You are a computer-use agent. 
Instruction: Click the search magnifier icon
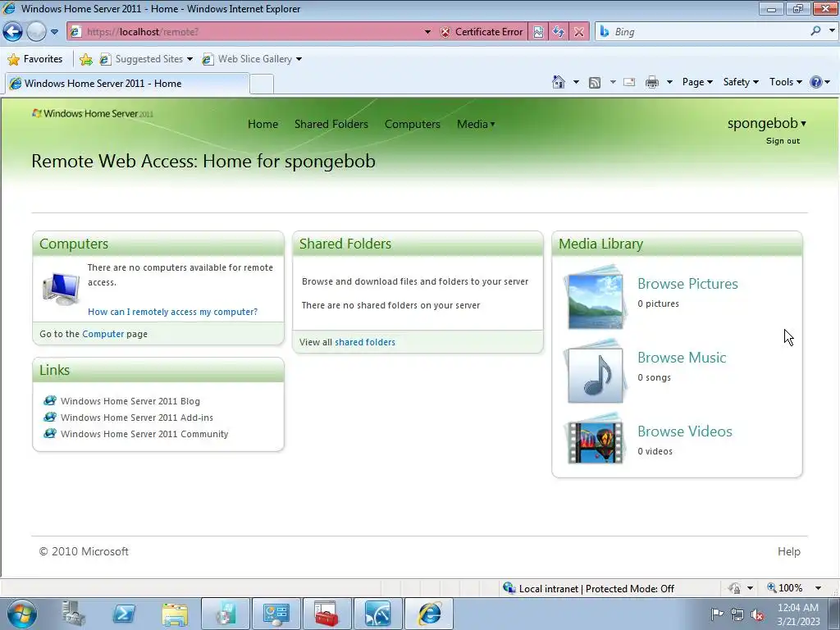coord(815,31)
